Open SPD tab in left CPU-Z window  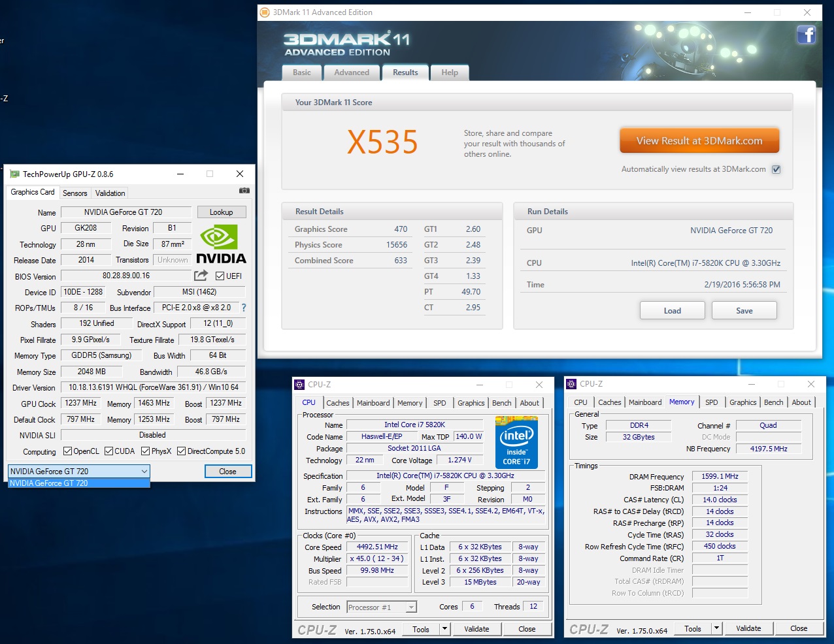[440, 403]
